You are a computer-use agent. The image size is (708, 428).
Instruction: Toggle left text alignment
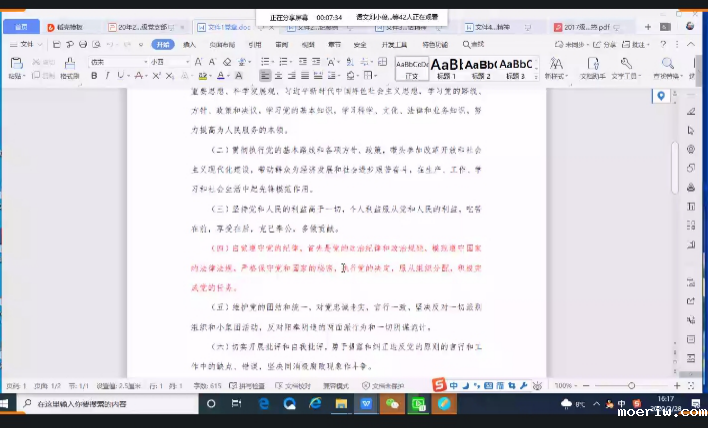[x=265, y=75]
